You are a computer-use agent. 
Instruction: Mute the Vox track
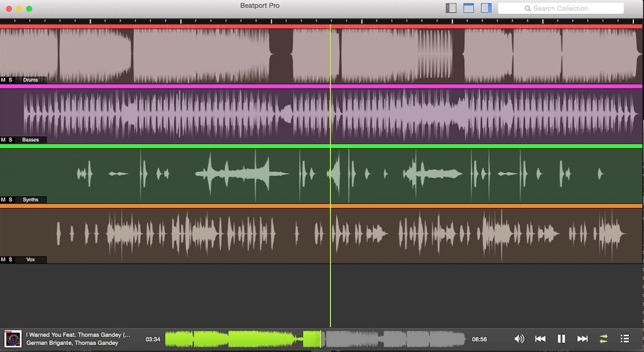click(3, 260)
